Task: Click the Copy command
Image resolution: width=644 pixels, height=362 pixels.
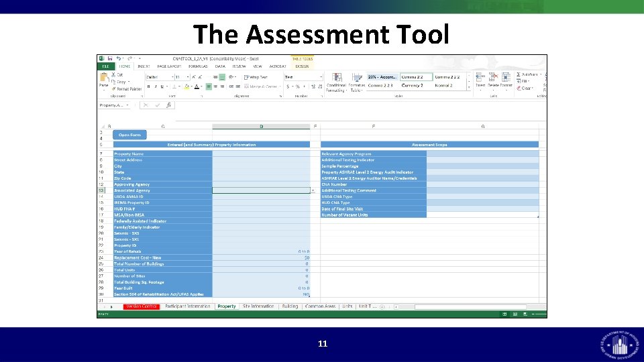Action: point(119,82)
